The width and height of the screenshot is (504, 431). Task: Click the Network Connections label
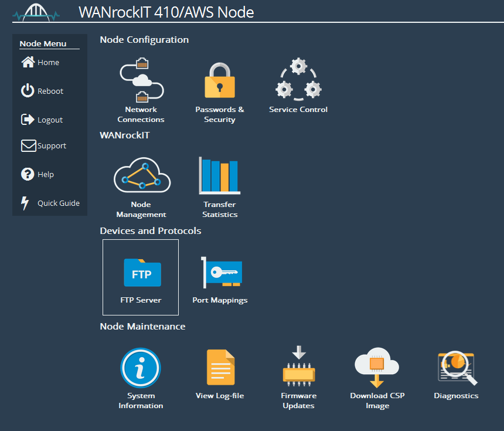(x=141, y=114)
